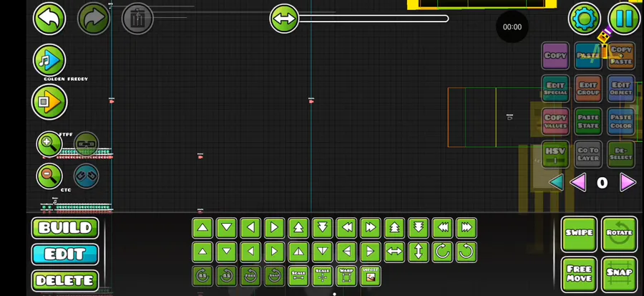
Task: Pause the editor with the pause button
Action: 624,19
